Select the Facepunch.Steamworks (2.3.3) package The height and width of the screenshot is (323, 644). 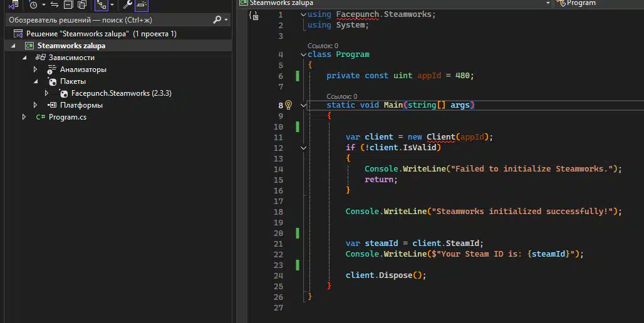click(x=121, y=93)
